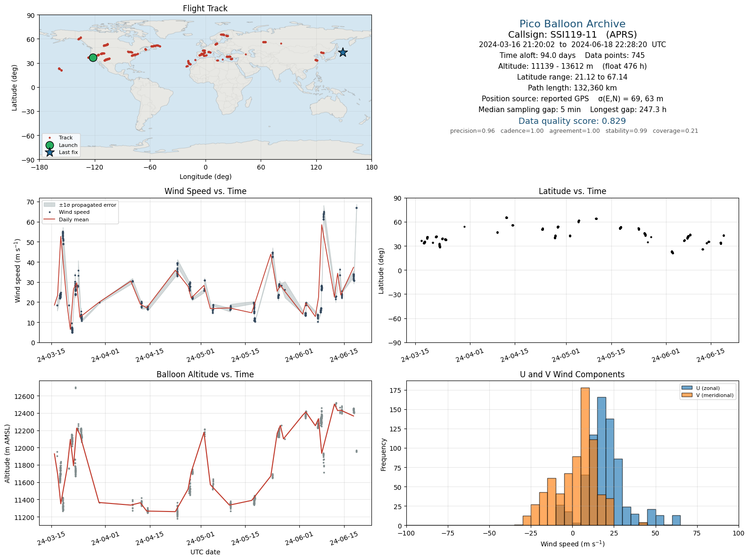Select the blue U (zonal) legend swatch
Screen dimensions: 749x560
coord(686,388)
